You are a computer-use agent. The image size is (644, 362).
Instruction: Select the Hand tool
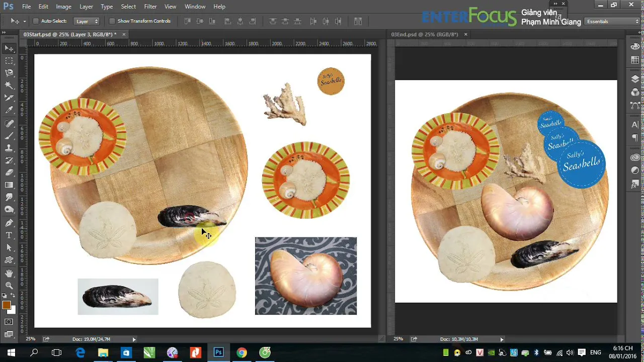pos(9,274)
